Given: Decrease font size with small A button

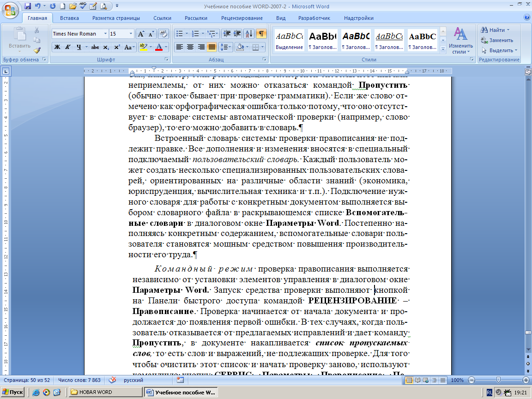Looking at the screenshot, I should pos(151,34).
